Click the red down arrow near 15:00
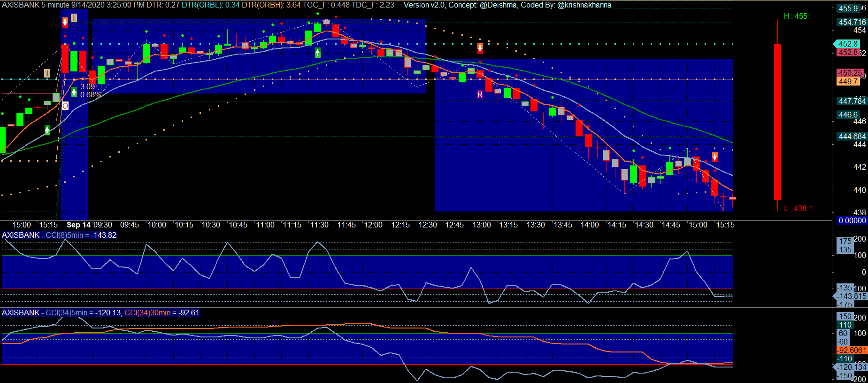This screenshot has width=868, height=383. coord(714,156)
